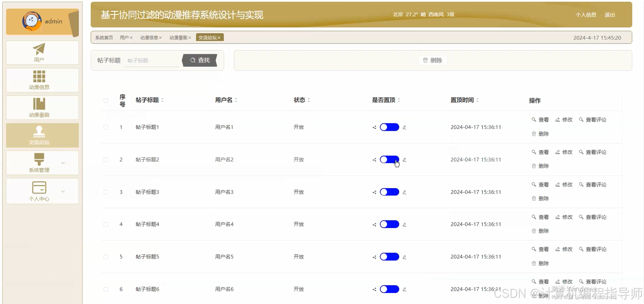Click the 退出 logout link

click(x=610, y=15)
